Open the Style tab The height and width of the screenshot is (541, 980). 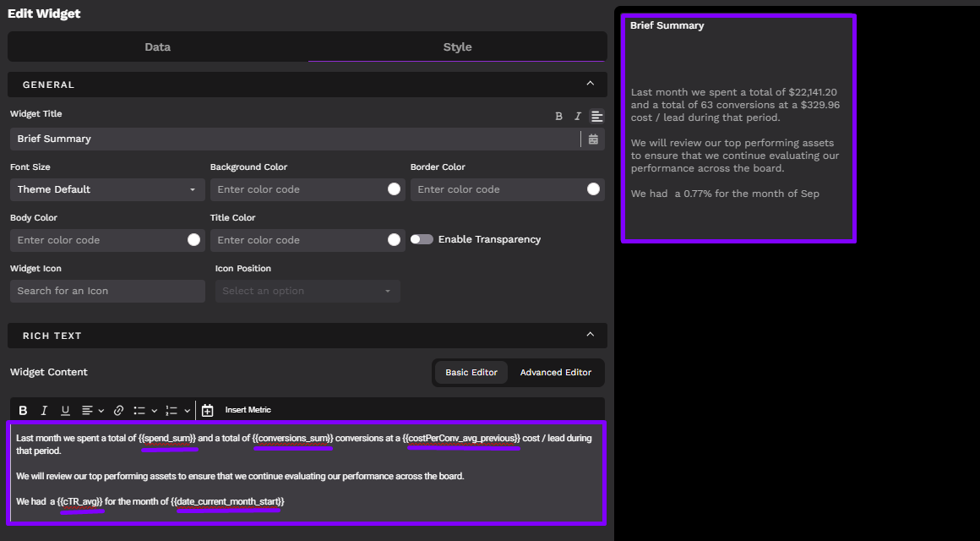click(x=457, y=47)
